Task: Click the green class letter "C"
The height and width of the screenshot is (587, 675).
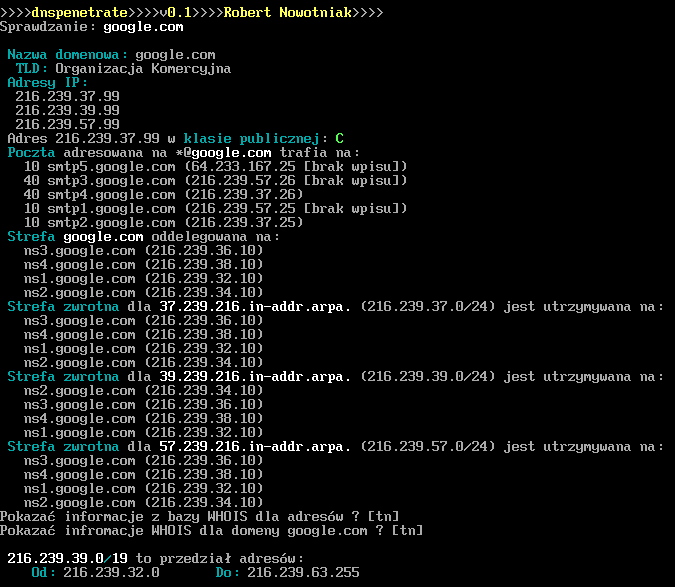Action: click(339, 139)
